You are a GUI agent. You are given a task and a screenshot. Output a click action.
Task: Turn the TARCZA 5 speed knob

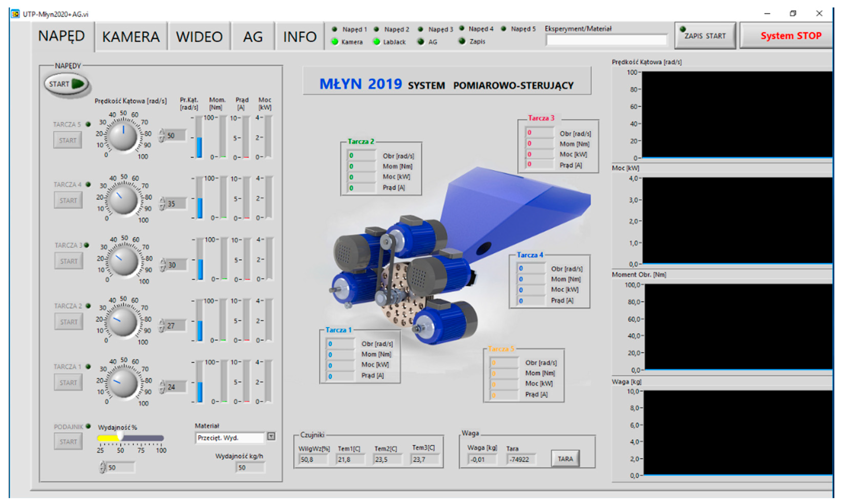pyautogui.click(x=123, y=137)
